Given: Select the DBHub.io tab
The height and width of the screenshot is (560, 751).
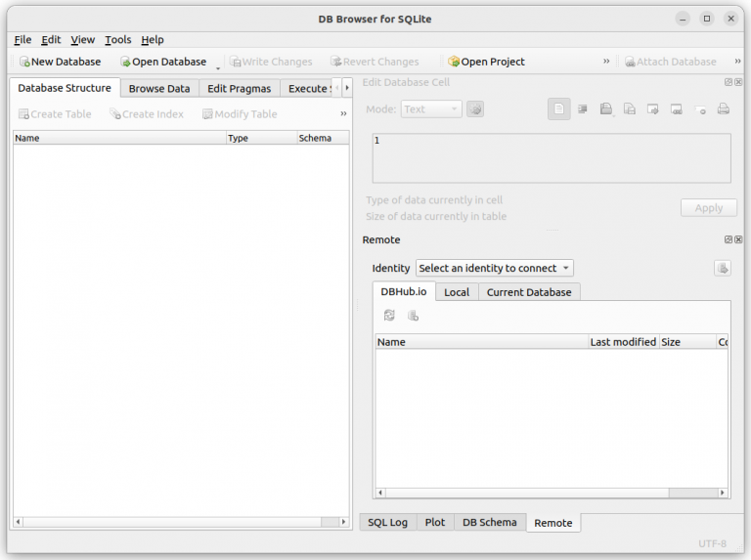Looking at the screenshot, I should point(404,291).
